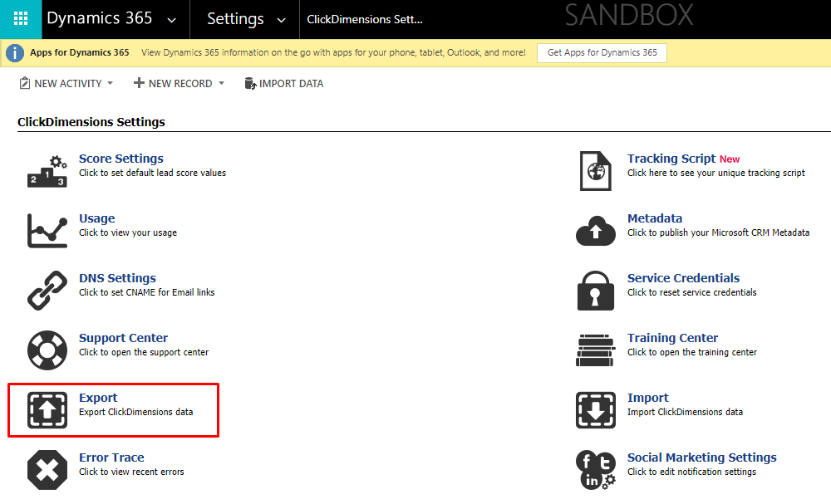Click the Export upload arrow icon
Viewport: 831px width, 504px height.
pyautogui.click(x=47, y=410)
